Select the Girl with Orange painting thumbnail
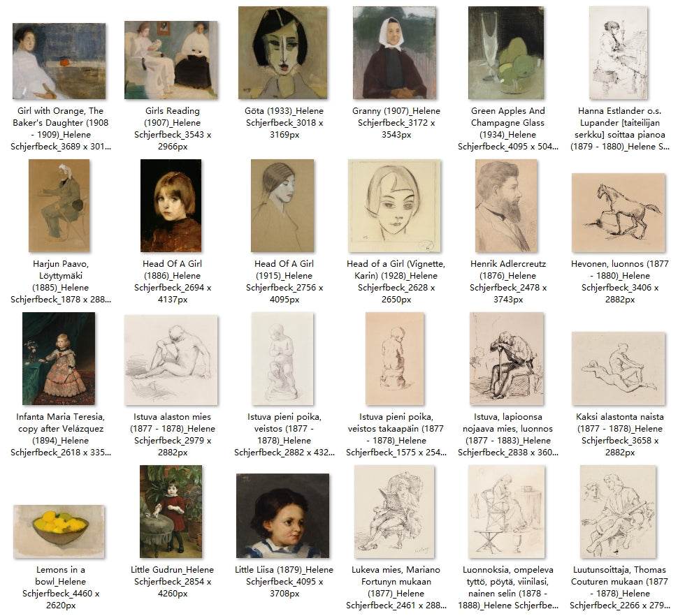The image size is (678, 616). (x=59, y=61)
